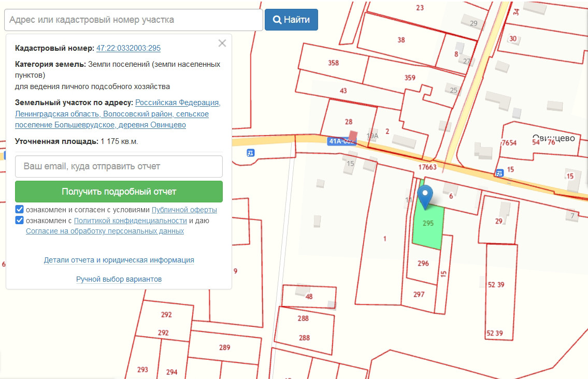Click the blue map pin on parcel 295
The height and width of the screenshot is (379, 588).
click(x=425, y=198)
